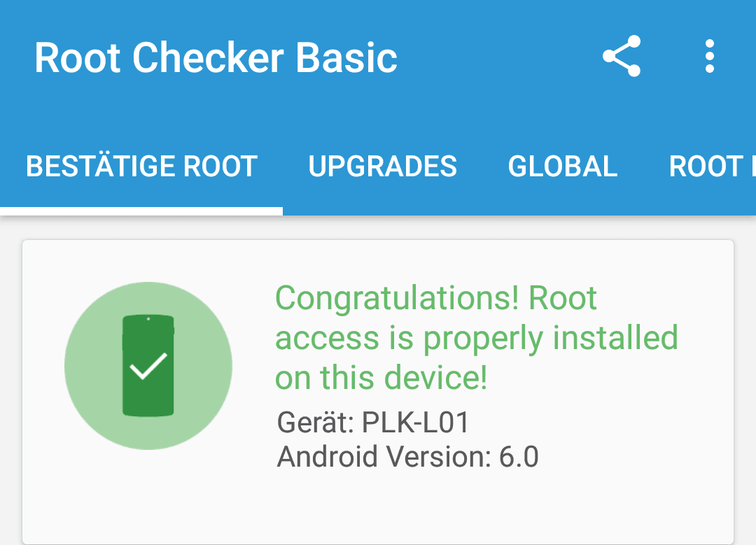Tap "on this device!" green text

pyautogui.click(x=381, y=377)
